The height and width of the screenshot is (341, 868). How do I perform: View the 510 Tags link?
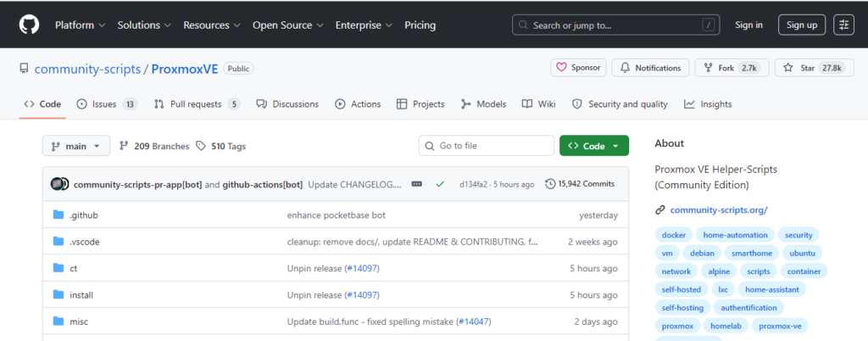tap(221, 146)
